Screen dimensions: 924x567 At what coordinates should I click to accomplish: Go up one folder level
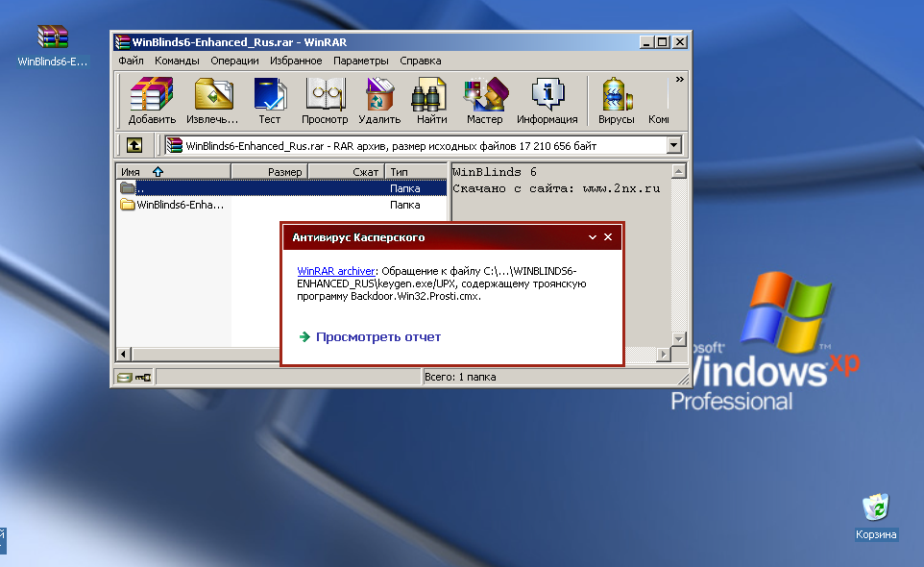(x=134, y=145)
